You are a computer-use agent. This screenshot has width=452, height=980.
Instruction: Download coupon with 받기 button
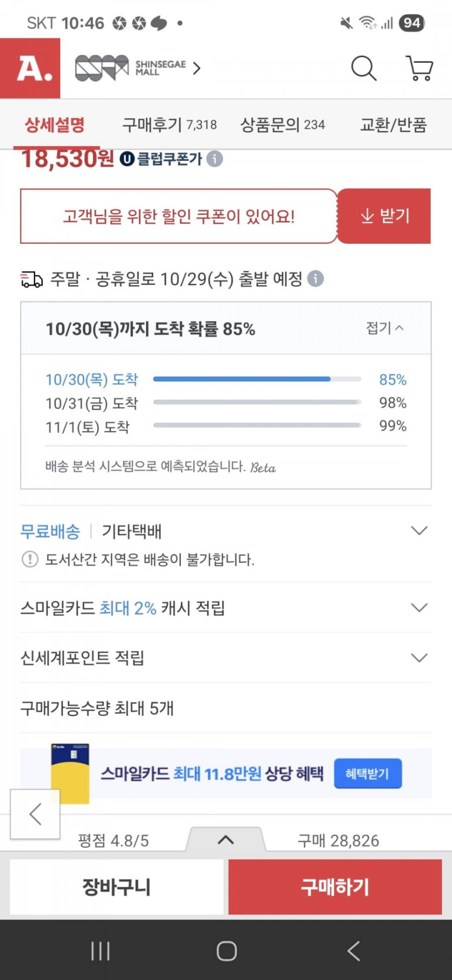pos(384,216)
